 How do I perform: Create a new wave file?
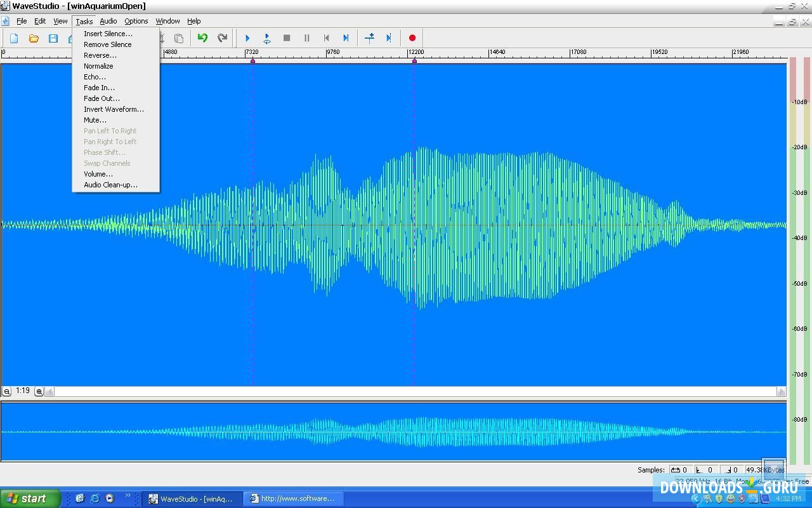point(13,38)
